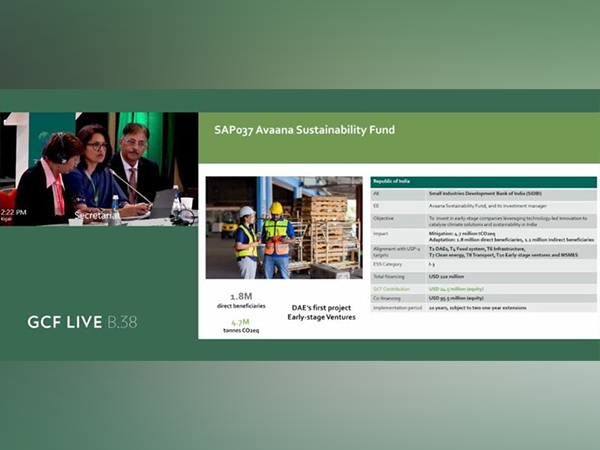Click the DAE's first project Early-stage Ventures text
Screen dimensions: 600x450
(x=326, y=312)
